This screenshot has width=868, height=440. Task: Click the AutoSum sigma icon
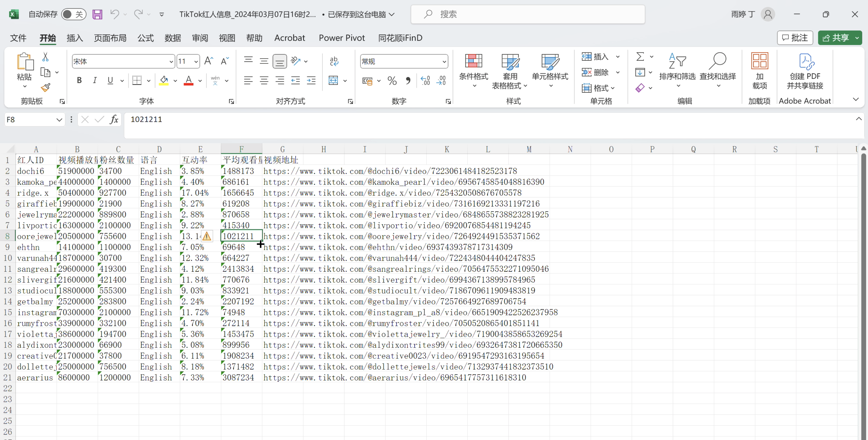point(640,57)
